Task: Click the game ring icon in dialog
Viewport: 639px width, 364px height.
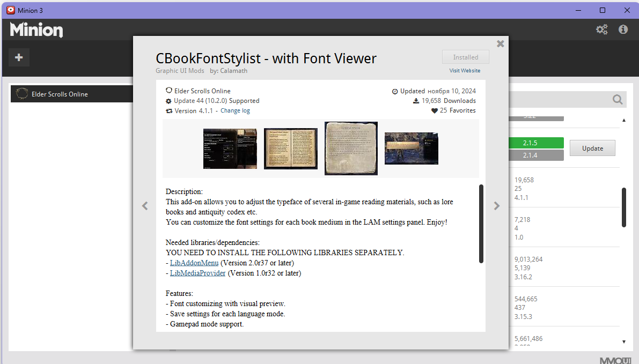Action: [168, 91]
